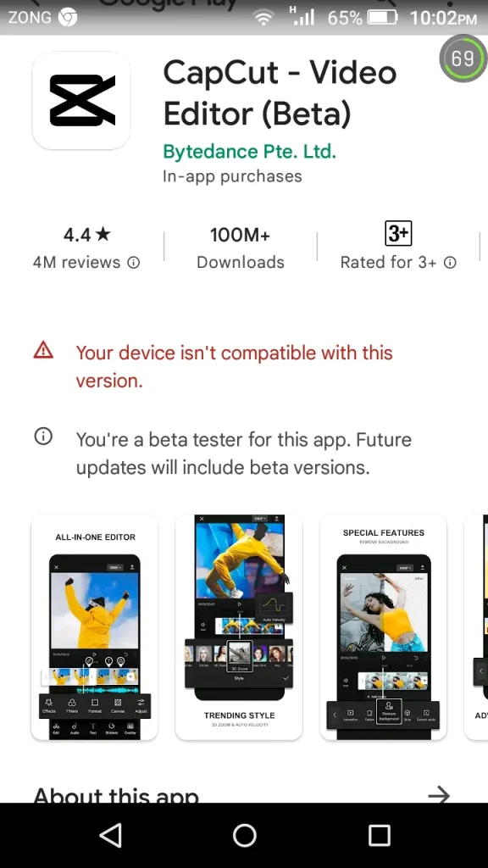Tap the CapCut app logo icon
This screenshot has width=488, height=868.
(x=81, y=100)
